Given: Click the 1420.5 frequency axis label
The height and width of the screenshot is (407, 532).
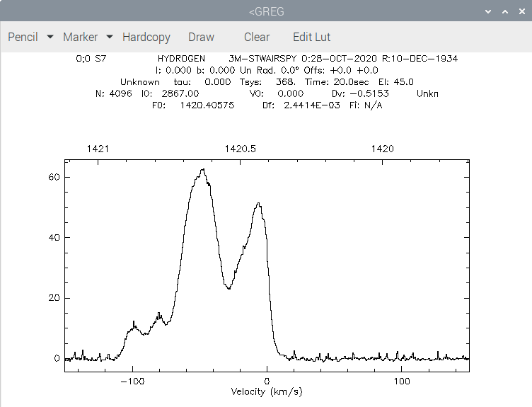Looking at the screenshot, I should (241, 149).
